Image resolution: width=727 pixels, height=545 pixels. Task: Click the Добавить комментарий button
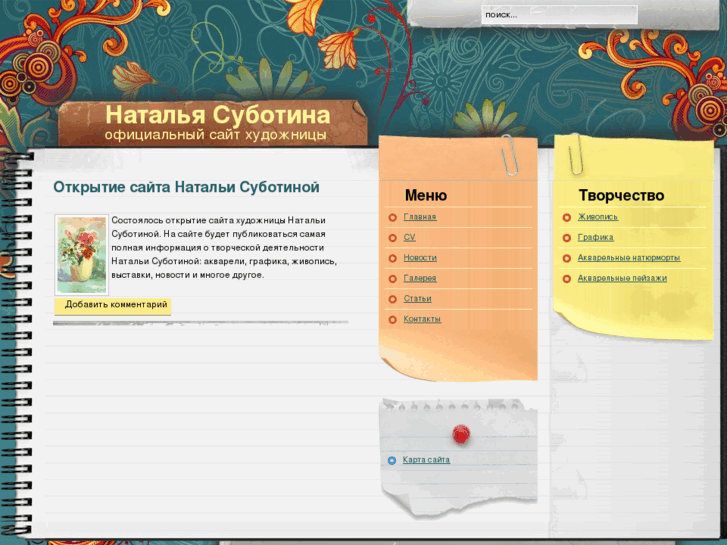tap(113, 306)
